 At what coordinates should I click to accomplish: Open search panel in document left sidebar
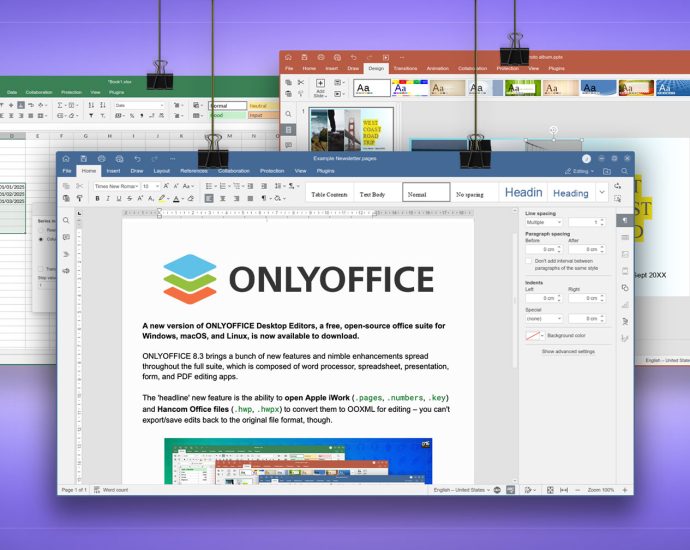tap(66, 220)
